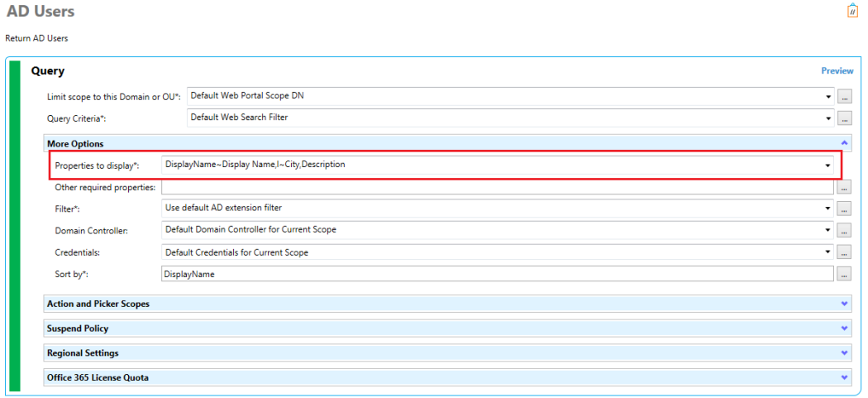Click the Properties to display text value

[255, 165]
